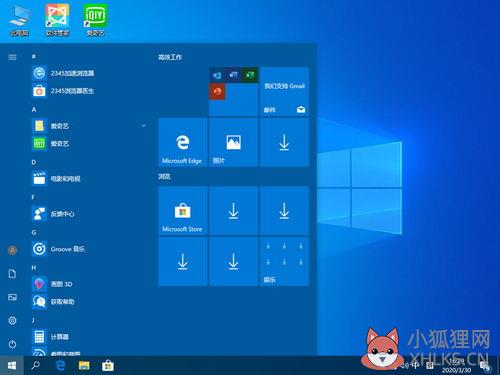Viewport: 500px width, 375px height.
Task: Click download tile right of Microsoft Store
Action: pyautogui.click(x=233, y=211)
